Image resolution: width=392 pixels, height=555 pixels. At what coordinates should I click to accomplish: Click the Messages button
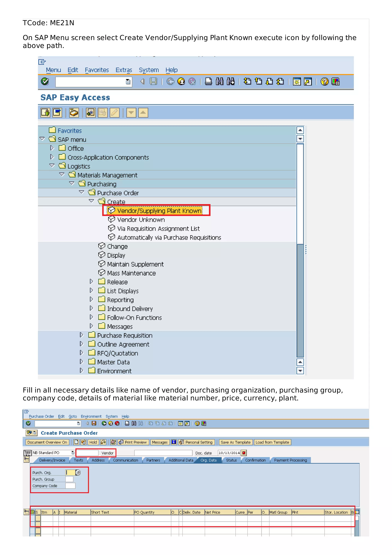pos(160,442)
